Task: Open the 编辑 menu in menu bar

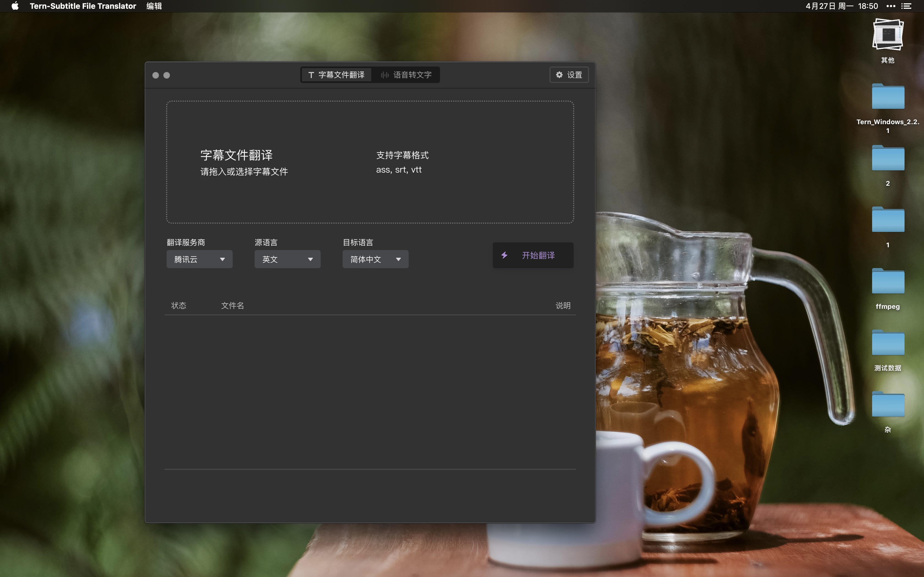Action: [154, 6]
